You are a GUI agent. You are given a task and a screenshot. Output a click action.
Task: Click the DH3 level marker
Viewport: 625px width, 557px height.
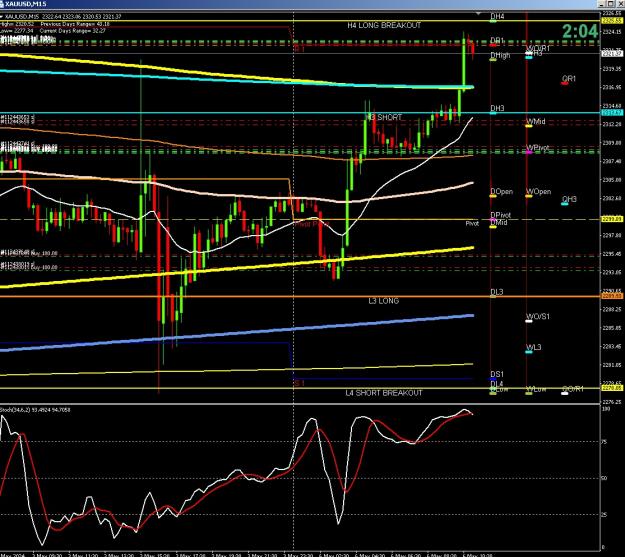click(x=497, y=108)
